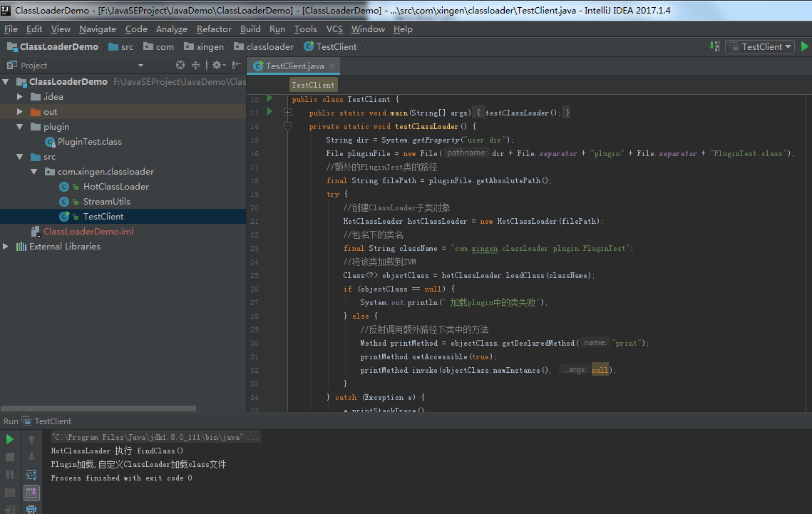Open the View menu
This screenshot has width=812, height=514.
[61, 29]
